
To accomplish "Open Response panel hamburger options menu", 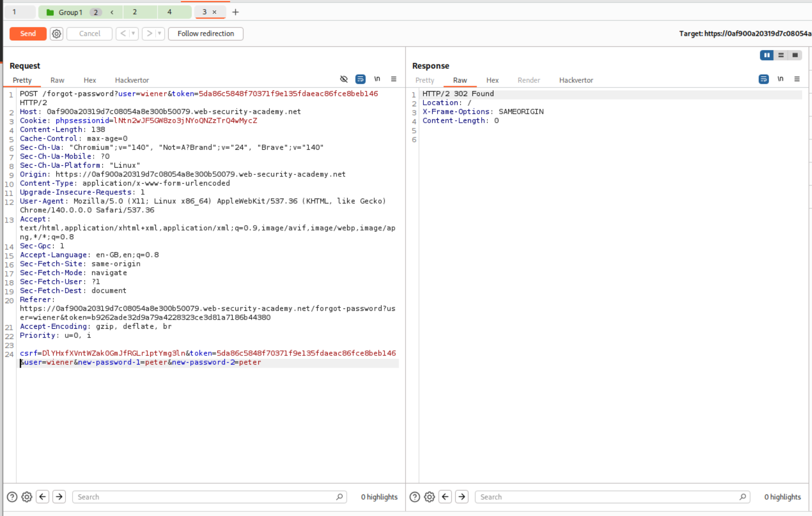I will pos(797,79).
